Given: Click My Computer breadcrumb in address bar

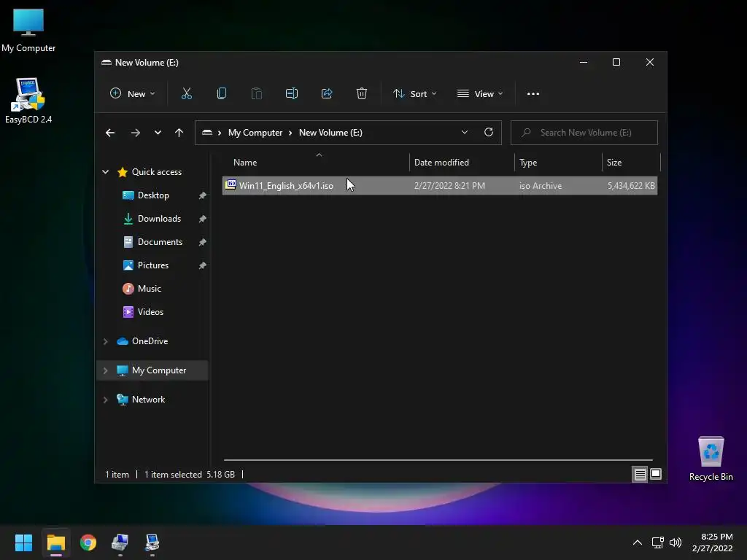Looking at the screenshot, I should coord(255,133).
